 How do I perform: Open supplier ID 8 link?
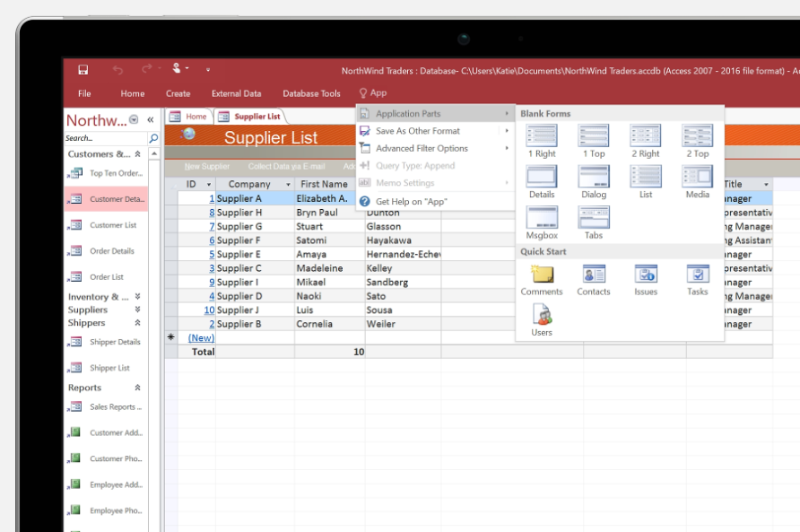tap(212, 213)
